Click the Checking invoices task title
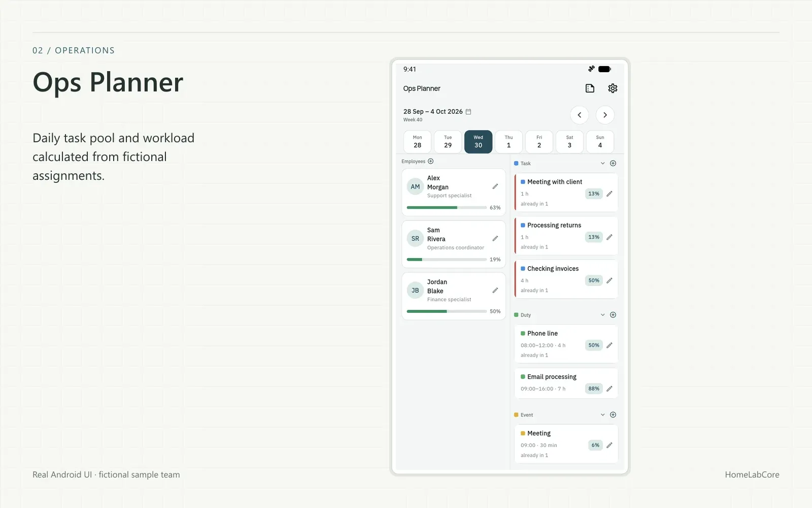Image resolution: width=812 pixels, height=508 pixels. coord(553,269)
